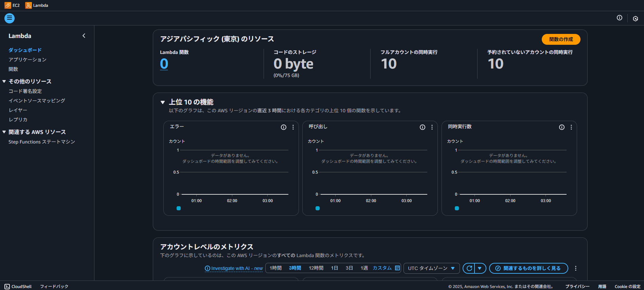Screen dimensions: 644x290
Task: Open the UTC タイムゾーン dropdown
Action: pyautogui.click(x=431, y=268)
